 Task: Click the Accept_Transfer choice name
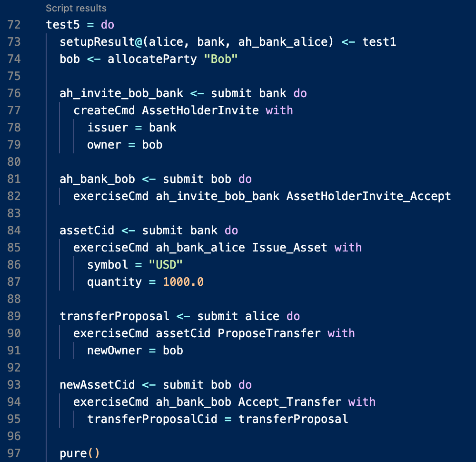pyautogui.click(x=289, y=402)
